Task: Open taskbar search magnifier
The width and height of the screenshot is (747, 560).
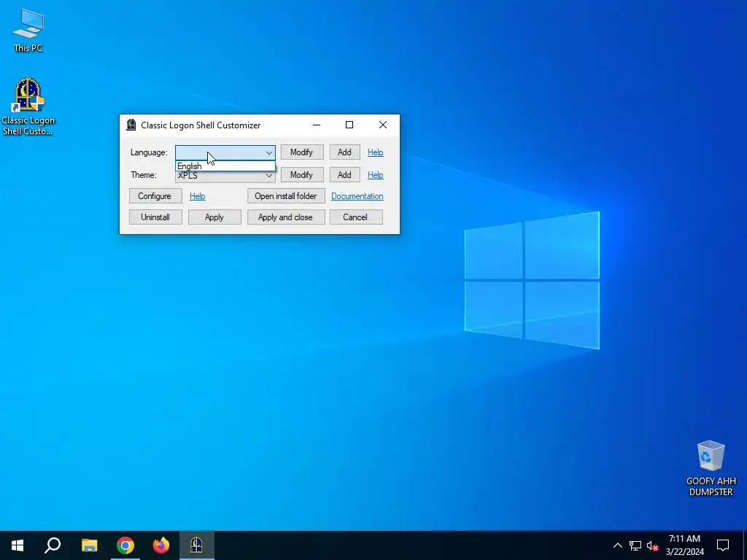Action: [x=53, y=545]
